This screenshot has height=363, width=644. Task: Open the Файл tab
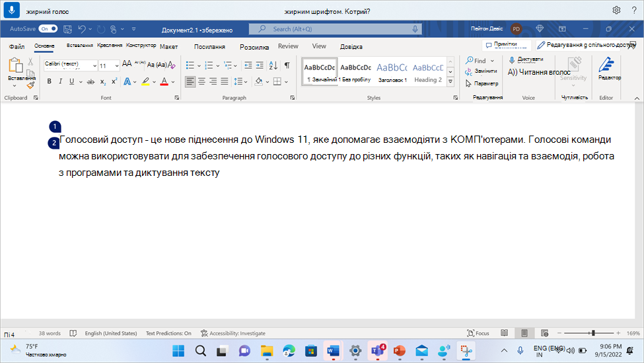(x=17, y=46)
